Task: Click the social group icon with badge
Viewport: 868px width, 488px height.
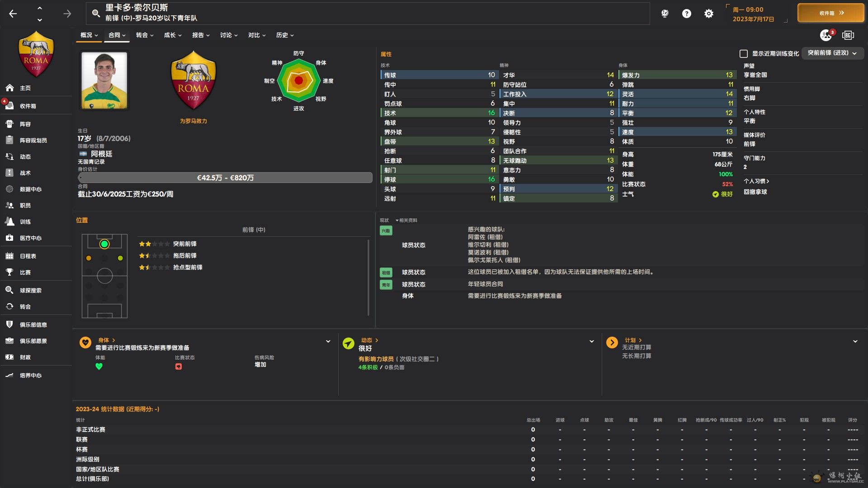Action: pyautogui.click(x=827, y=35)
